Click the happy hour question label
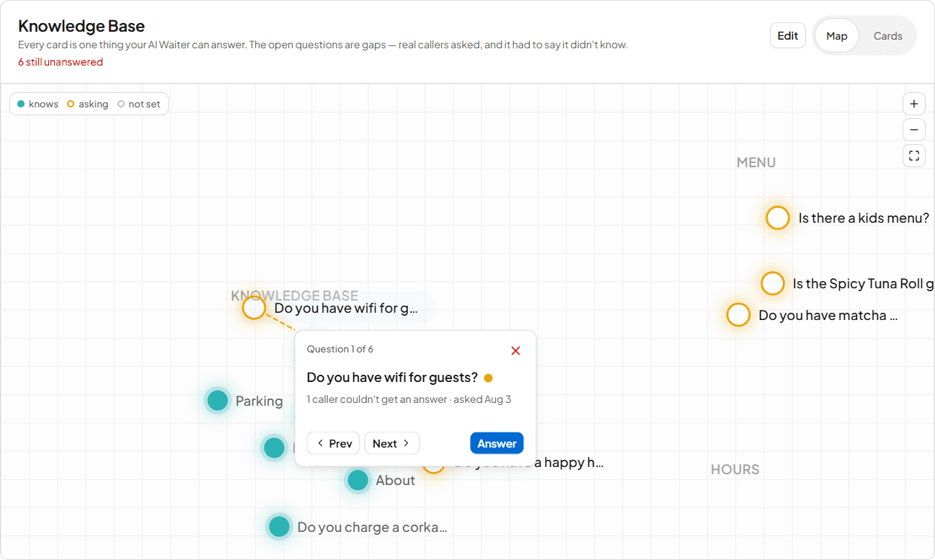935x560 pixels. coord(528,463)
